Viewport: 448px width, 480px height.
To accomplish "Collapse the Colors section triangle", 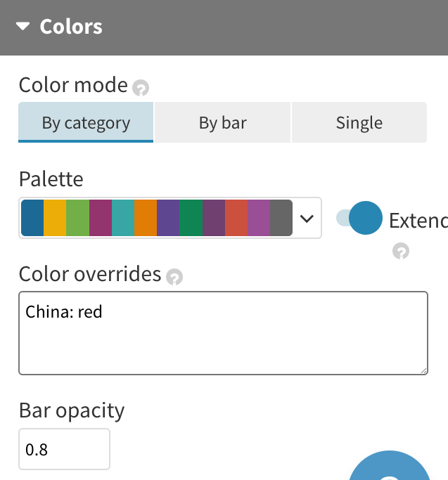I will (x=23, y=27).
